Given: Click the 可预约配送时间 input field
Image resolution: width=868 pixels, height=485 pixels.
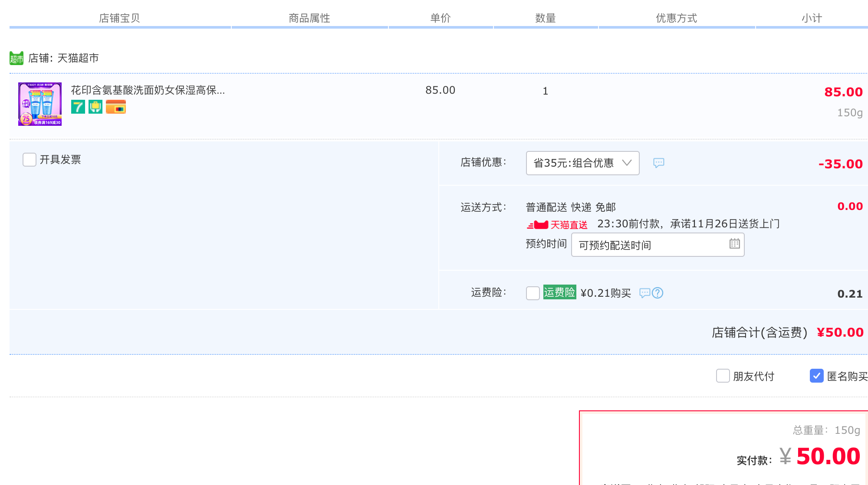Looking at the screenshot, I should pos(658,245).
